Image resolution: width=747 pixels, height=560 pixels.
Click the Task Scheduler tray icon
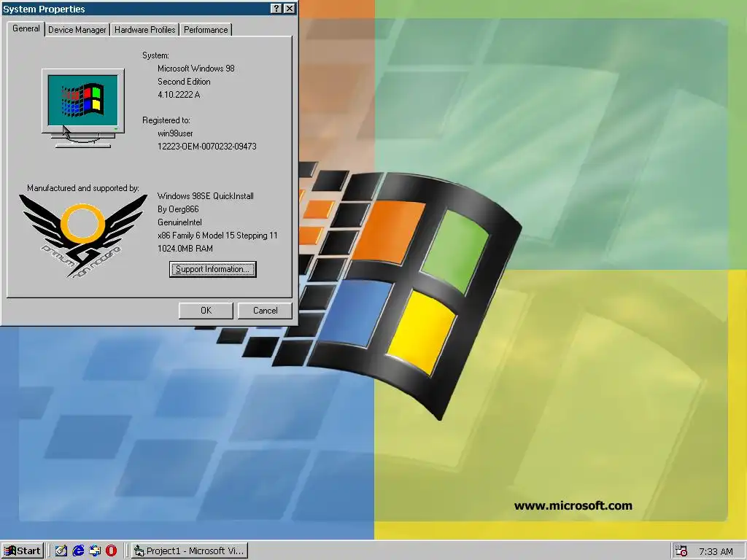pyautogui.click(x=681, y=551)
